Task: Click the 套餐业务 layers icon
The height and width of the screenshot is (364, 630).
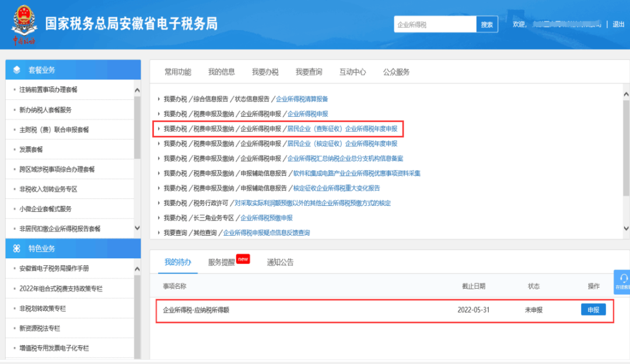Action: pyautogui.click(x=16, y=70)
